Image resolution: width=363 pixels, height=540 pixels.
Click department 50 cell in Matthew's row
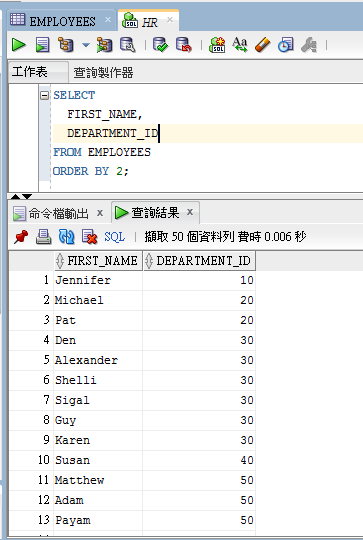[x=199, y=480]
